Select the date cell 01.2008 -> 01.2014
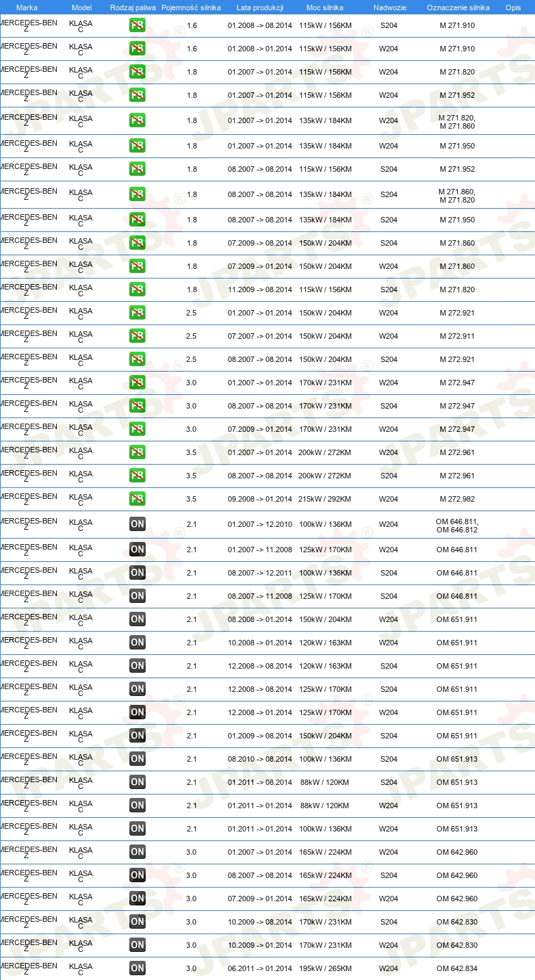The image size is (535, 980). point(260,49)
